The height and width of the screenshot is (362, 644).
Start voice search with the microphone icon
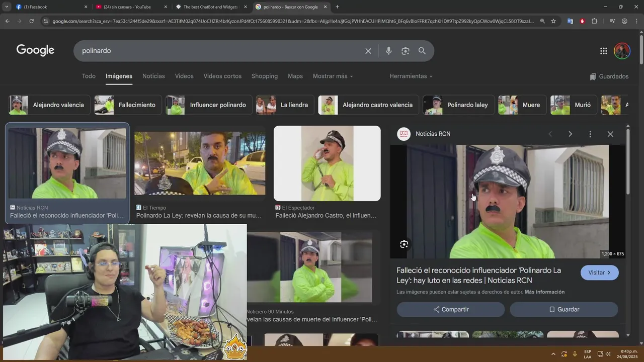(x=388, y=51)
